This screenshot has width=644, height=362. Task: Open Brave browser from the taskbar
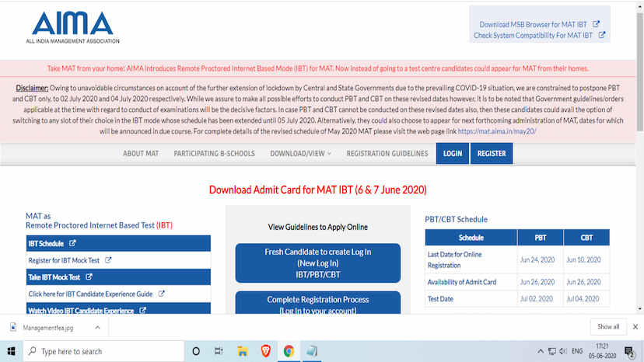point(266,351)
